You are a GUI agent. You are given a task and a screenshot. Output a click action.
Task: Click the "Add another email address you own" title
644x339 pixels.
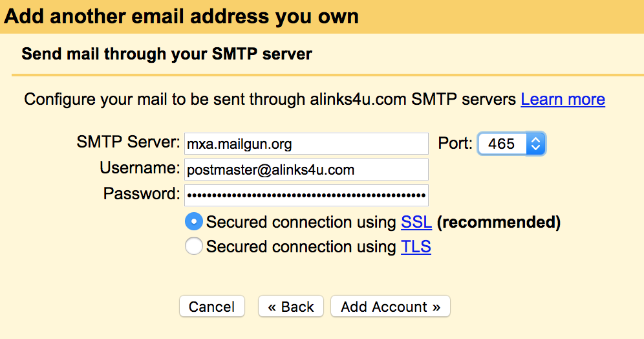[181, 16]
